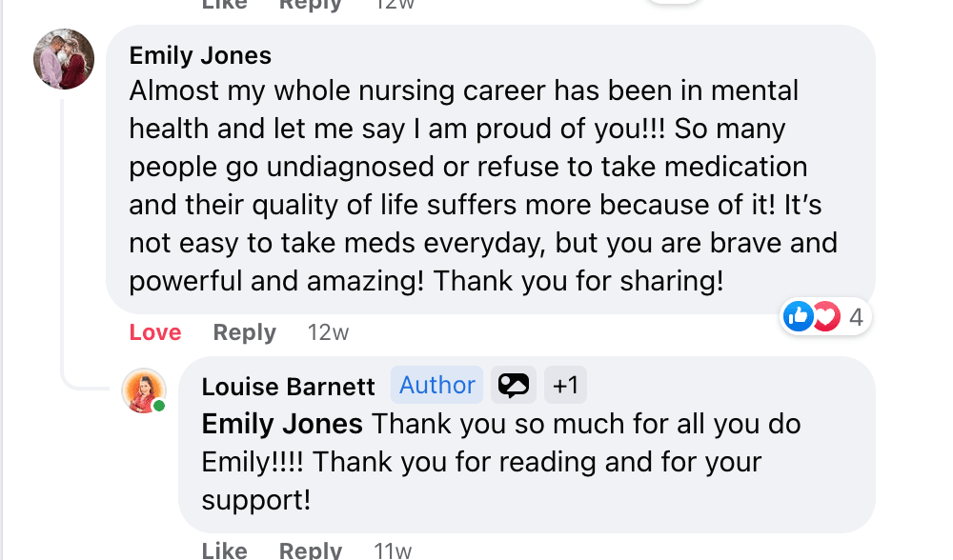Image resolution: width=953 pixels, height=560 pixels.
Task: Click the bold Emily Jones mention in reply
Action: coord(282,424)
